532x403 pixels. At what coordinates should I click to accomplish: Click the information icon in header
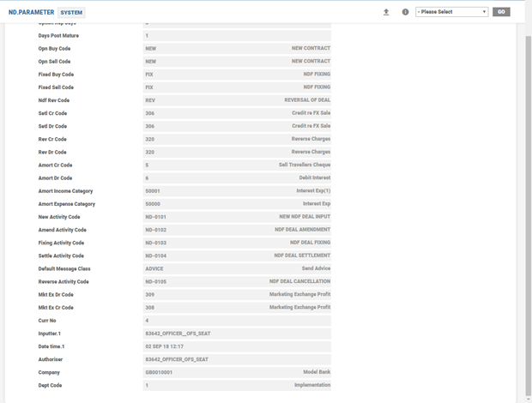point(405,12)
